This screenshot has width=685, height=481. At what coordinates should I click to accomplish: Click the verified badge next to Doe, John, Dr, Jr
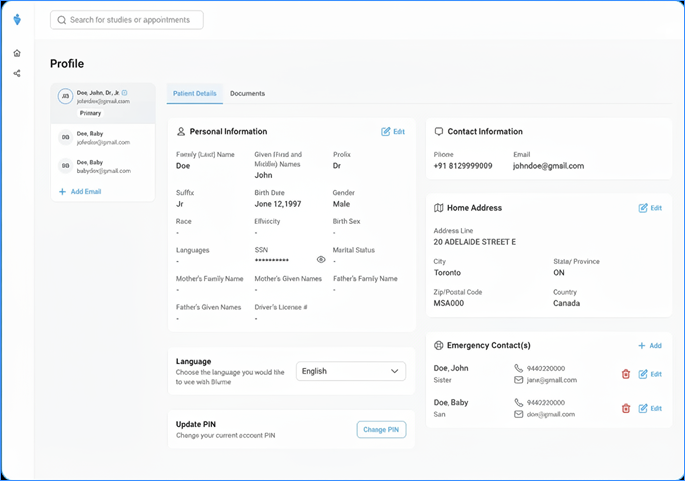coord(125,92)
